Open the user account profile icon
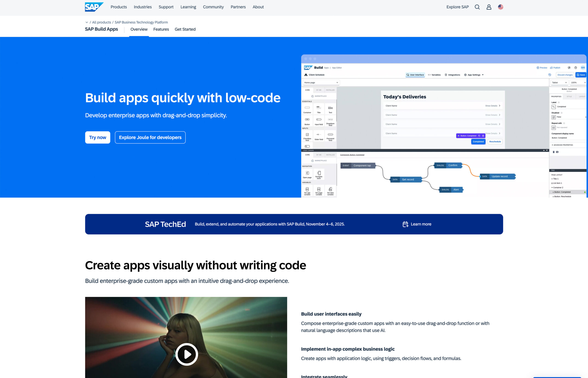The height and width of the screenshot is (378, 588). click(x=489, y=7)
